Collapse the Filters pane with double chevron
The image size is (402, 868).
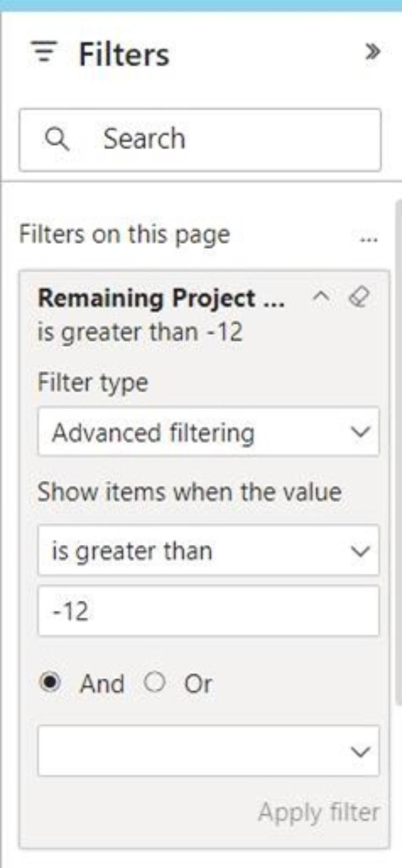pos(373,52)
